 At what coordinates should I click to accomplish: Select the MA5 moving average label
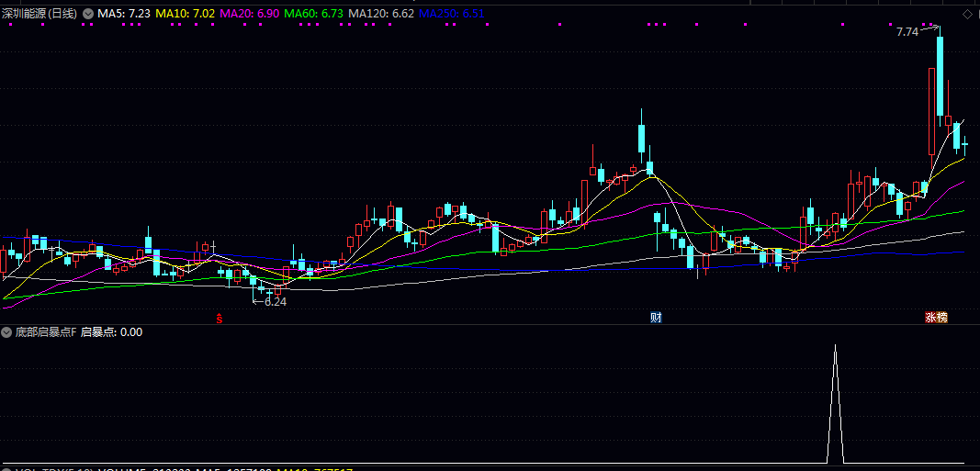[x=124, y=14]
